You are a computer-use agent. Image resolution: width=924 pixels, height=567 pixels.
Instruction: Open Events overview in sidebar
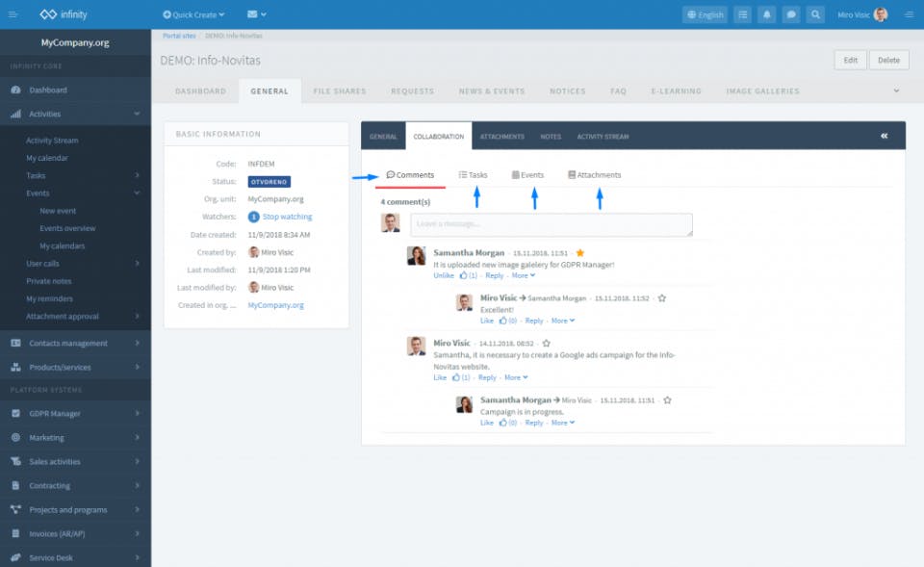coord(67,228)
